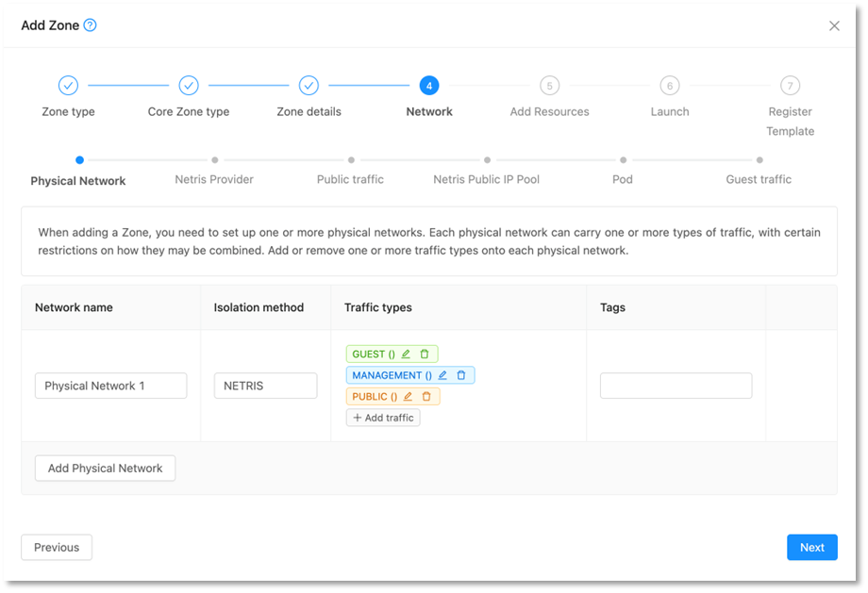Click the Add Physical Network button
The width and height of the screenshot is (868, 593).
point(105,469)
